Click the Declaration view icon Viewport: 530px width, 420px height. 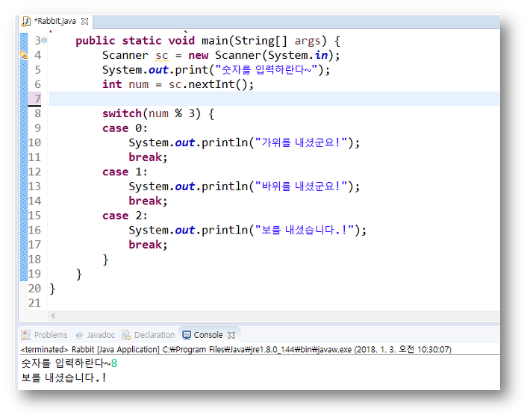coord(126,335)
